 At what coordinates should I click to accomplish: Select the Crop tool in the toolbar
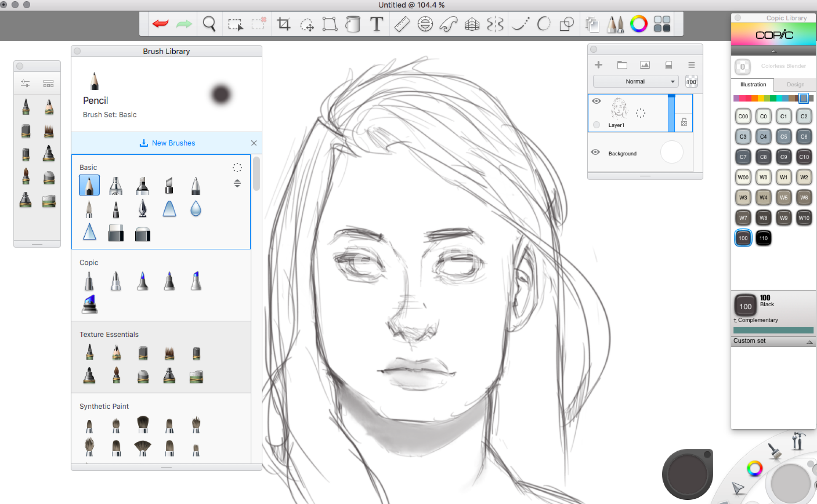click(283, 24)
